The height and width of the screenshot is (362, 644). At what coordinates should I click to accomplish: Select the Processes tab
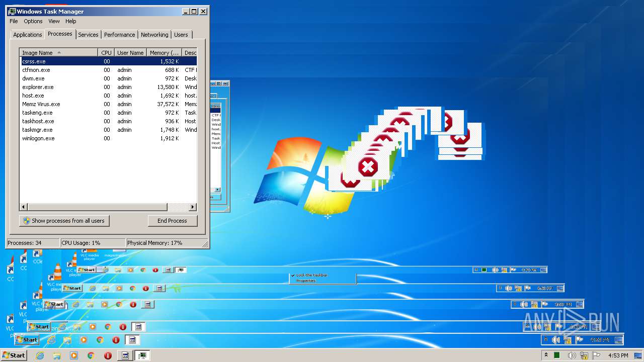[x=60, y=34]
